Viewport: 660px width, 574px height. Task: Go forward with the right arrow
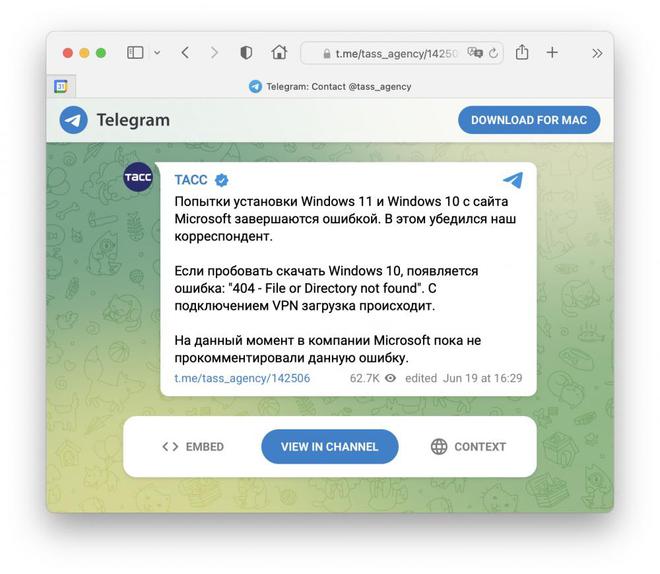(x=214, y=53)
